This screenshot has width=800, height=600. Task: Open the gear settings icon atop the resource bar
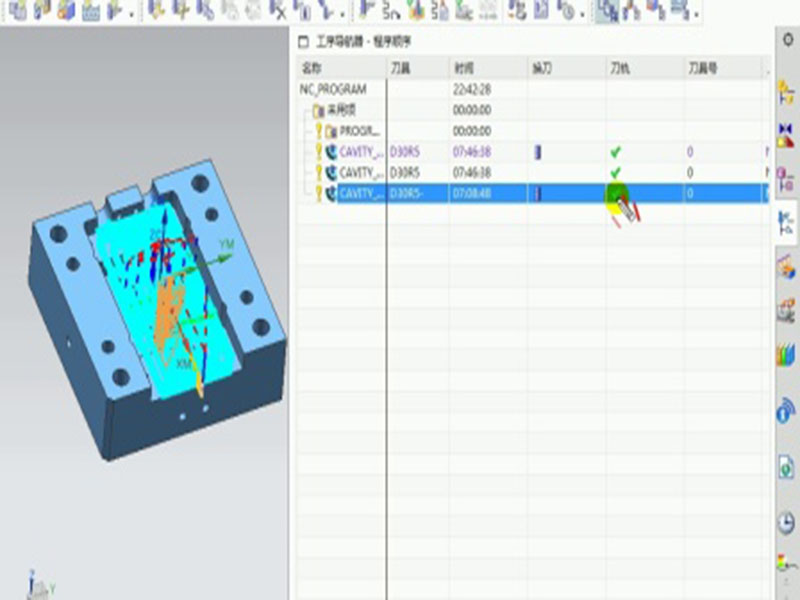click(x=787, y=39)
